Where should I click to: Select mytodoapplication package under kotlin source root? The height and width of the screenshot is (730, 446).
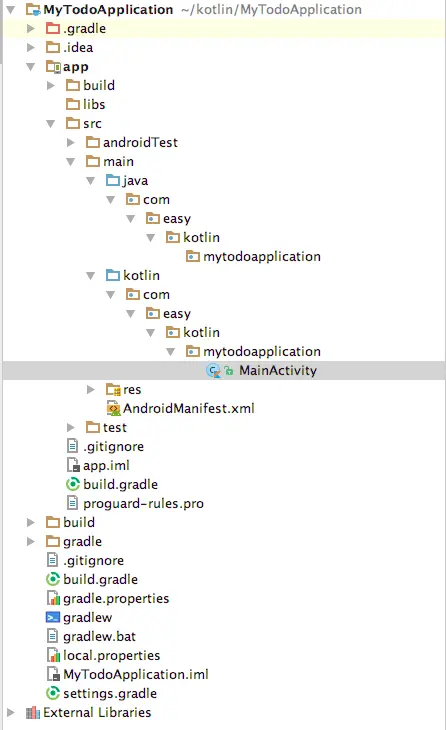coord(262,351)
